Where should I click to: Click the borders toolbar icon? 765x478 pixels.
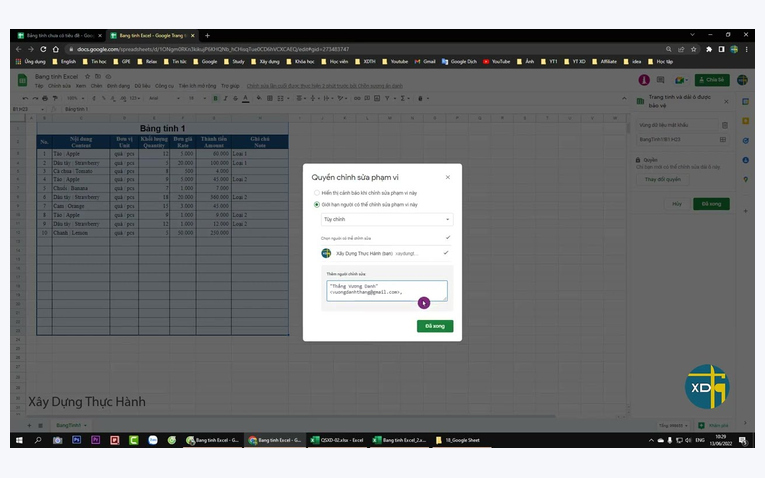point(269,99)
